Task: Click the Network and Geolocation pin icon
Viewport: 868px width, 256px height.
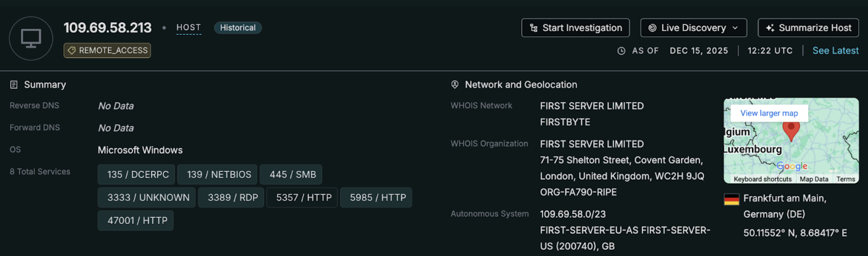Action: [x=455, y=85]
